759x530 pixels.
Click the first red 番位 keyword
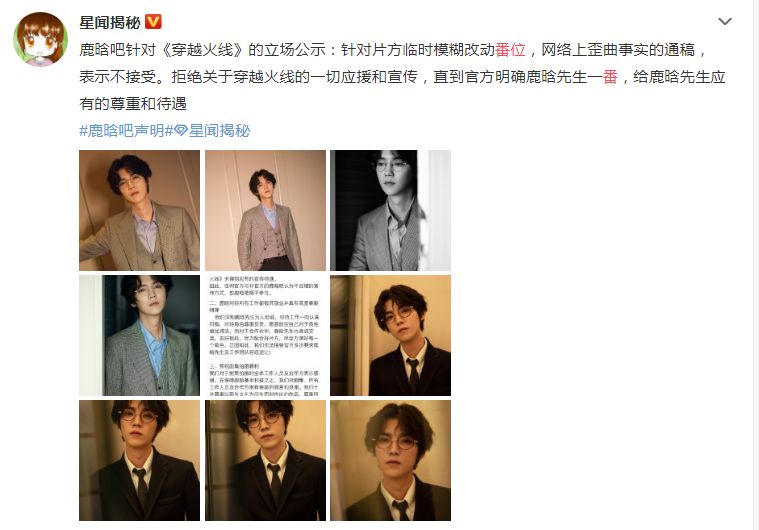[510, 50]
